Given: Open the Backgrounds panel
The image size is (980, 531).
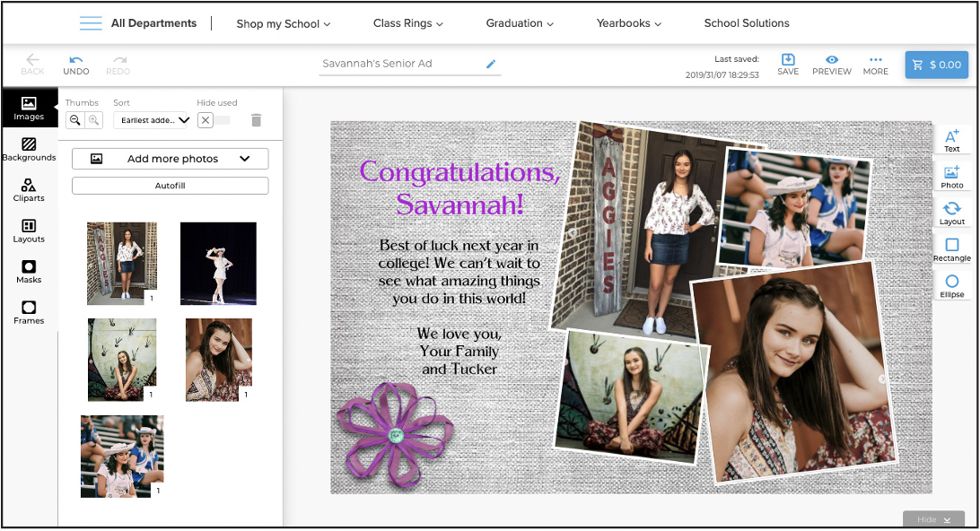Looking at the screenshot, I should coord(29,149).
